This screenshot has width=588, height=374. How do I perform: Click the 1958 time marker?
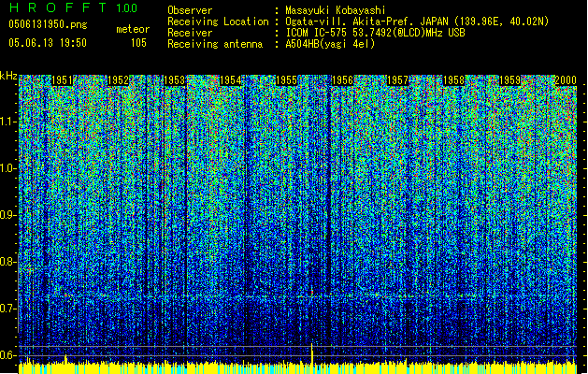coord(453,80)
